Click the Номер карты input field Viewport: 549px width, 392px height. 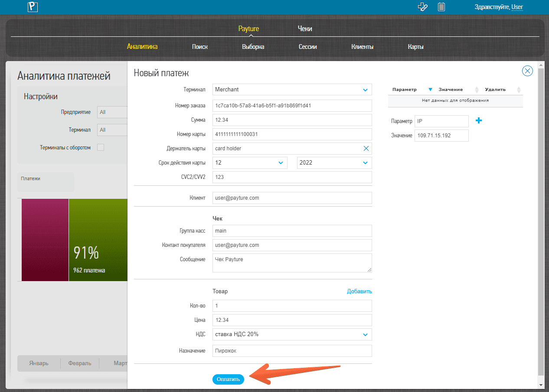pyautogui.click(x=292, y=134)
